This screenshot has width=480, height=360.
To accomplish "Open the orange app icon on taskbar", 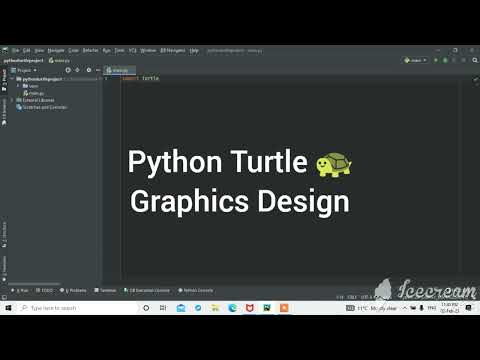I will pyautogui.click(x=284, y=308).
